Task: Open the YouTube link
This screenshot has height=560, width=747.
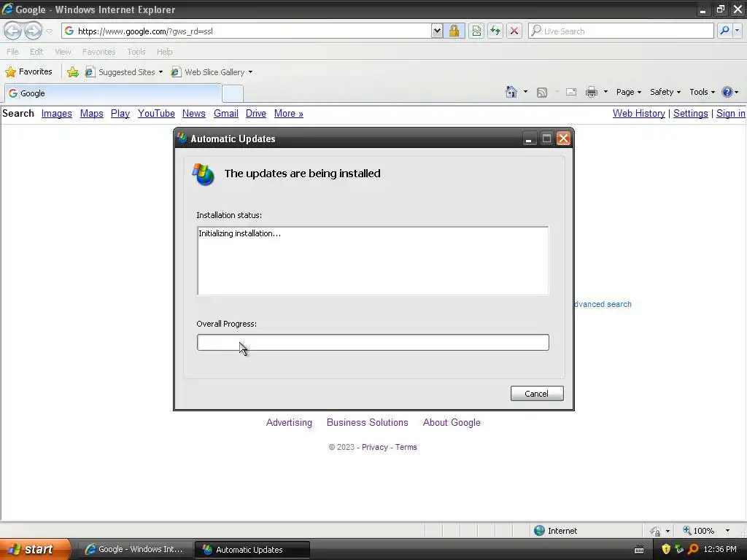Action: [x=156, y=113]
